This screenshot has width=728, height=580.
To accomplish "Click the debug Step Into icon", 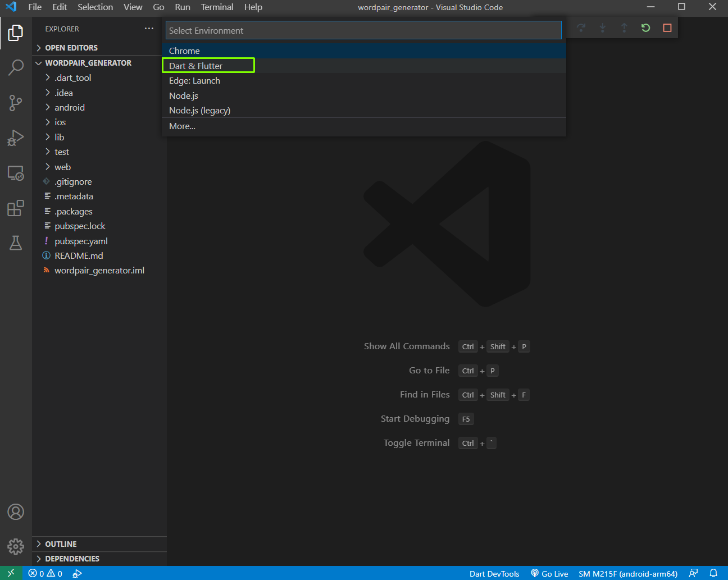I will pyautogui.click(x=602, y=28).
